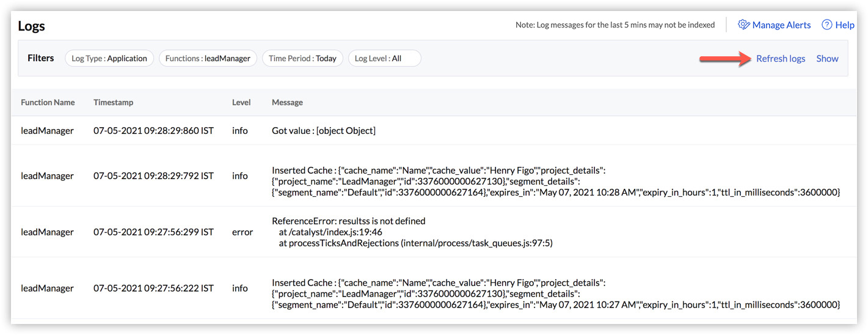Open the Manage Alerts link text
868x335 pixels.
(781, 25)
